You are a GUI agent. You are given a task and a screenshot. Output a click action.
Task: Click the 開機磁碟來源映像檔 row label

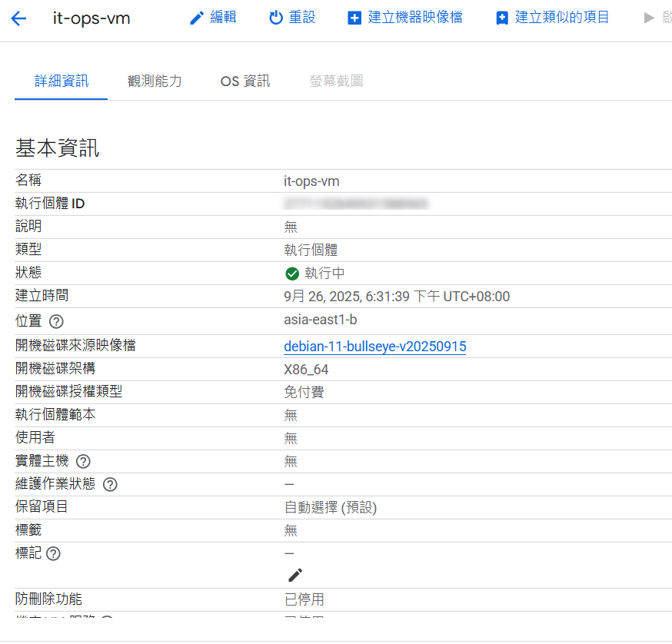click(75, 345)
